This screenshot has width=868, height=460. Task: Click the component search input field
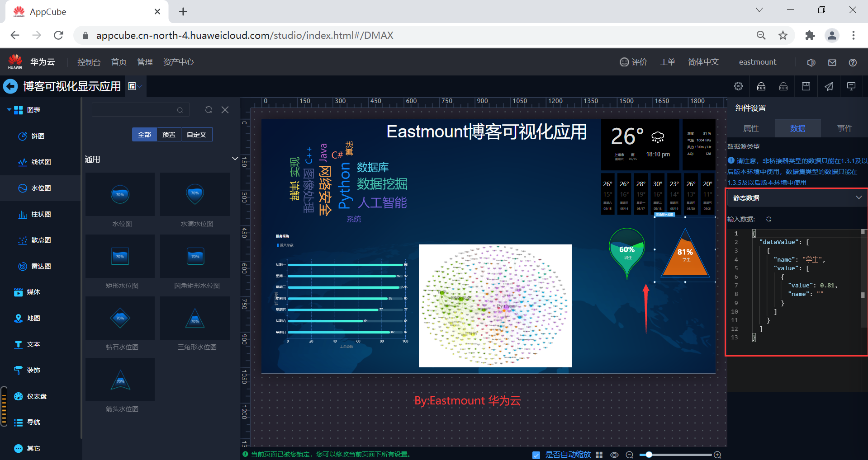(x=140, y=110)
